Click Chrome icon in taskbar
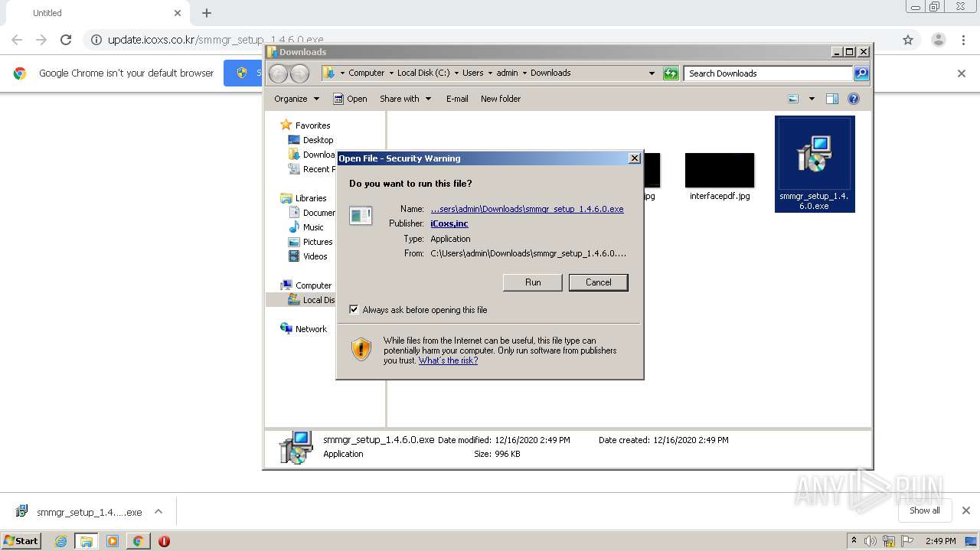The image size is (980, 551). click(138, 541)
